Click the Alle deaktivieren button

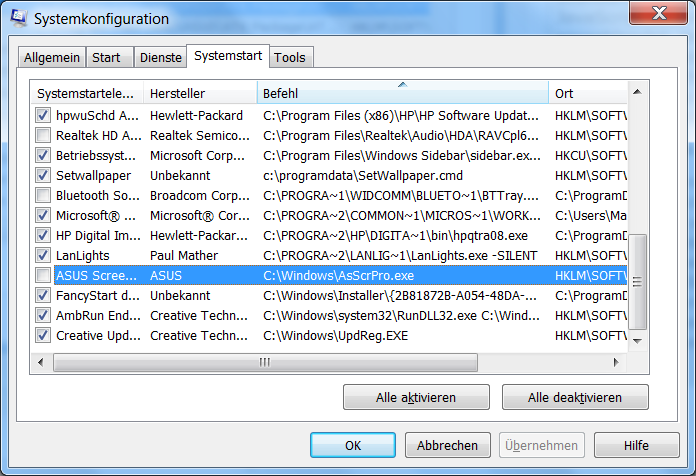[575, 397]
